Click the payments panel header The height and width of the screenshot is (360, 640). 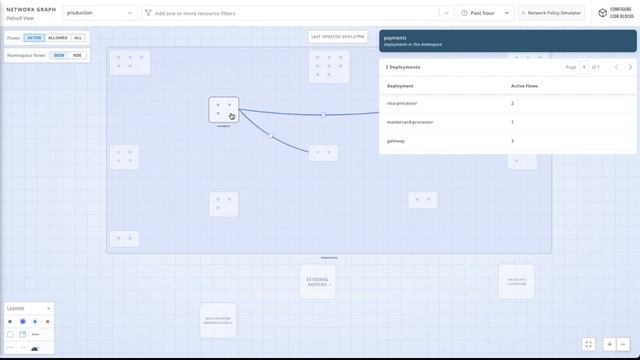508,41
